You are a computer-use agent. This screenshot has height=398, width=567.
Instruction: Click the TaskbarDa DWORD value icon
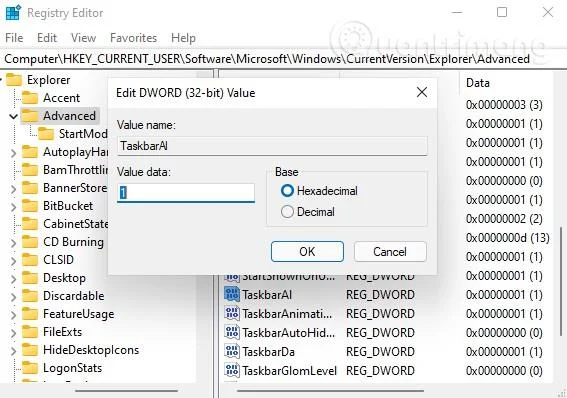pyautogui.click(x=232, y=351)
